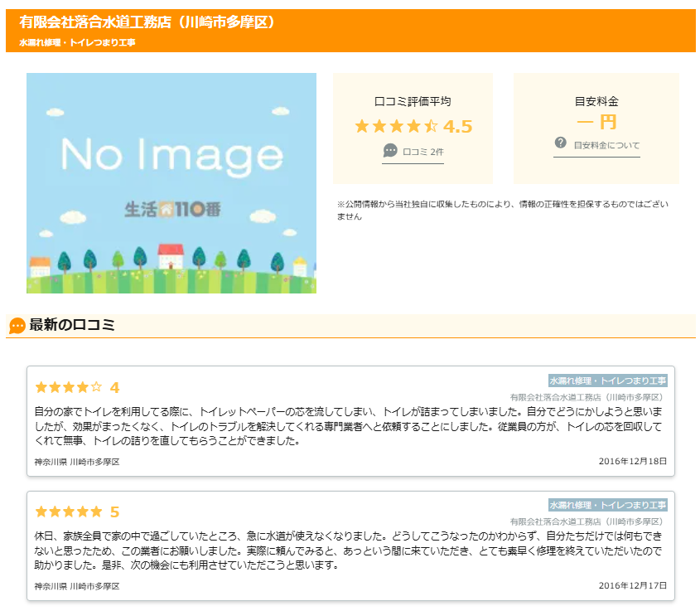This screenshot has height=611, width=700.
Task: Click the speech bubble icon beside 口コミ 2件
Action: point(390,151)
